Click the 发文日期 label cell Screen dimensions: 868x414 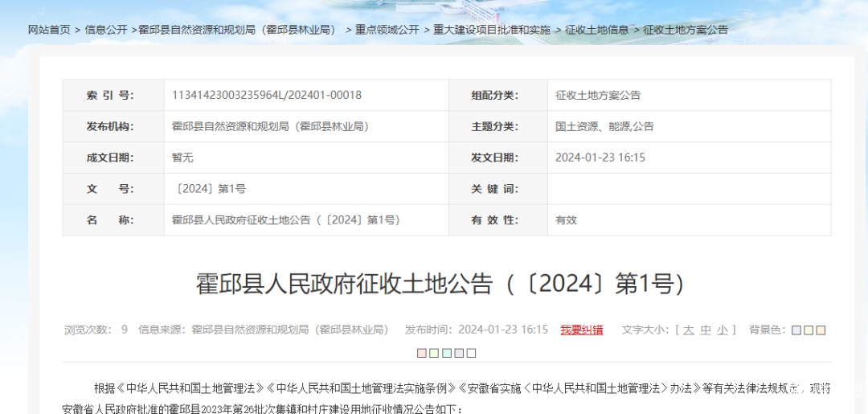[498, 158]
